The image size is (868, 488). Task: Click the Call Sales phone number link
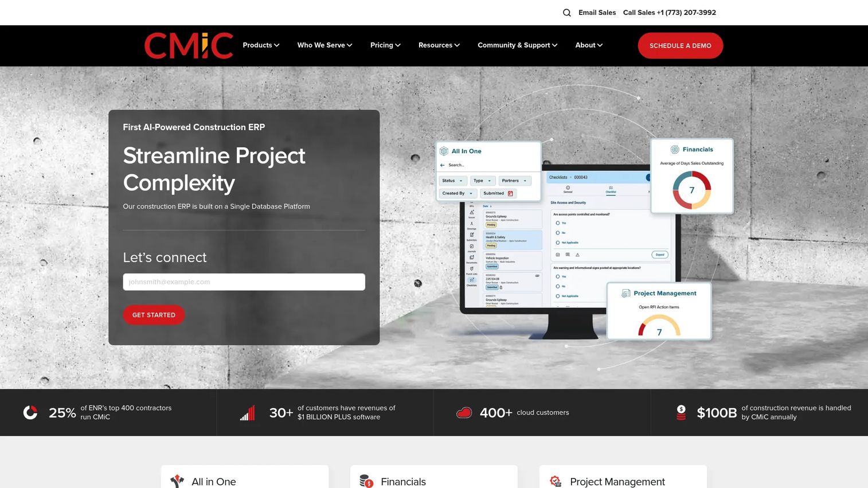point(670,13)
